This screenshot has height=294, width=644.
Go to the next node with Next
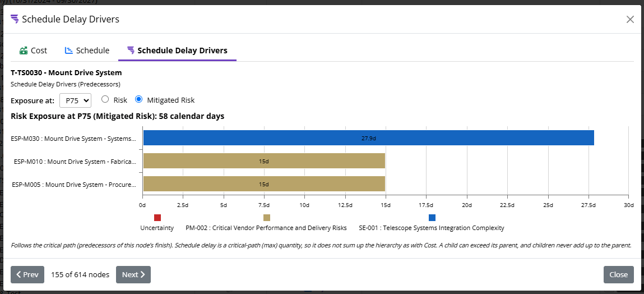[133, 275]
